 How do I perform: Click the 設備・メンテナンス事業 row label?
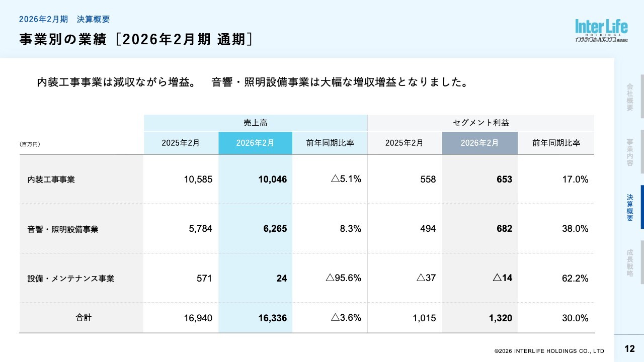pyautogui.click(x=71, y=279)
